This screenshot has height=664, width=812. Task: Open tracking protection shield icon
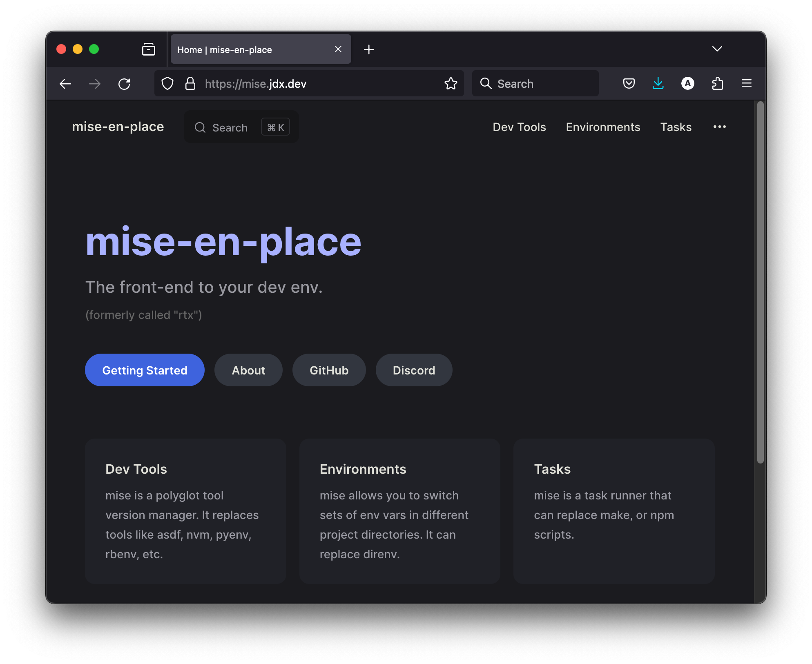tap(167, 84)
